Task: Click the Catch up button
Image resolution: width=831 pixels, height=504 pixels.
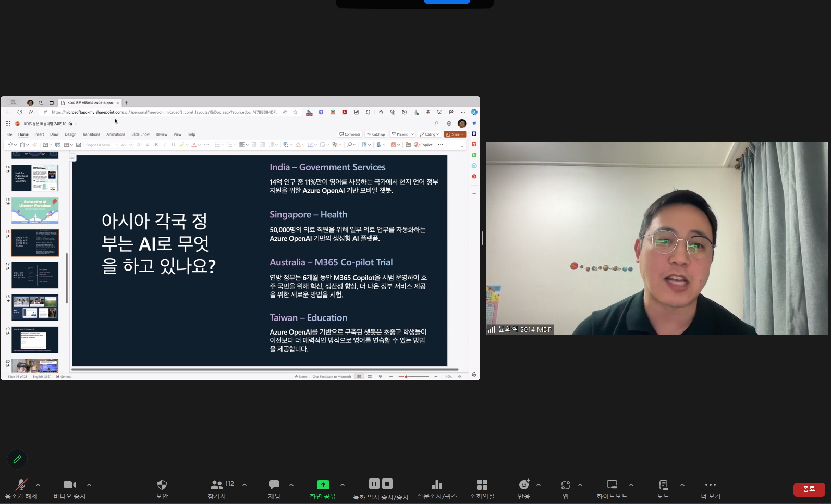Action: 376,134
